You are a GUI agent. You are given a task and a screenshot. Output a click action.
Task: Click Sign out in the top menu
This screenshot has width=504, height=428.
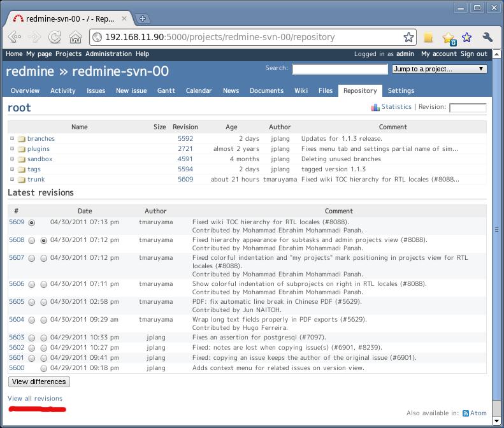click(474, 53)
